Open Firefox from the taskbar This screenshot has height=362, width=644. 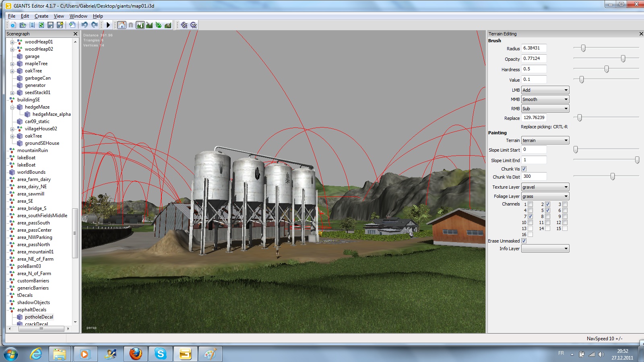(x=136, y=354)
